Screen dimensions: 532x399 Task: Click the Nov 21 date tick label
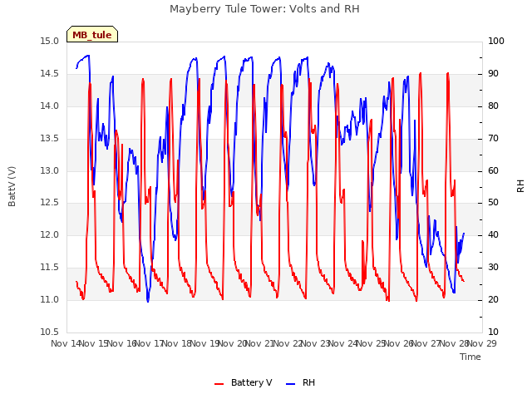[260, 343]
